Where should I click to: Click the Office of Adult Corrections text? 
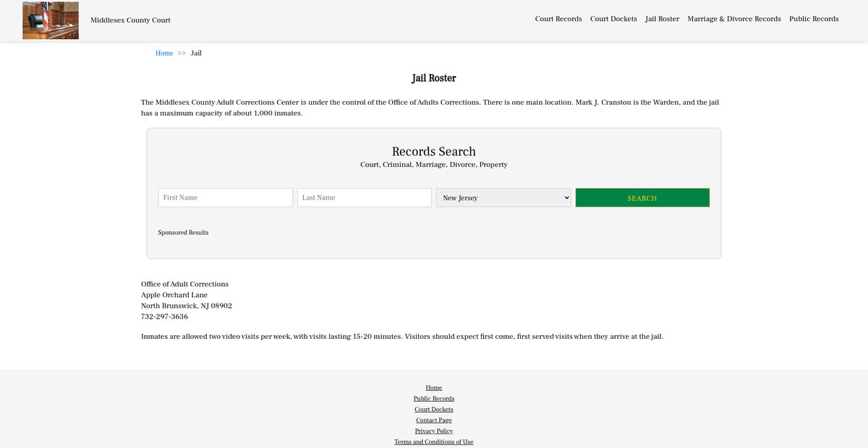184,284
